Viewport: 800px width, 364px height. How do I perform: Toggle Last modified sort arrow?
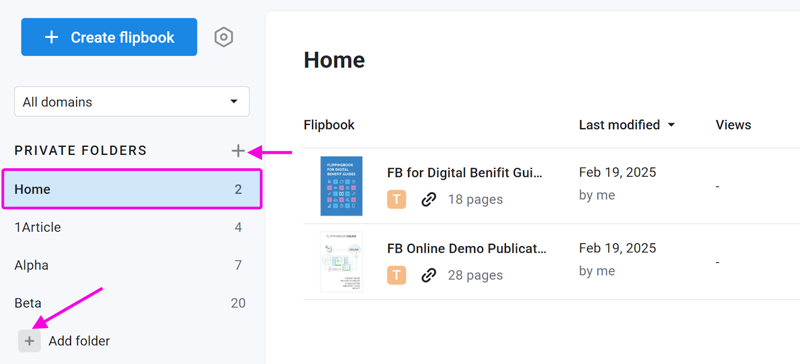point(671,125)
